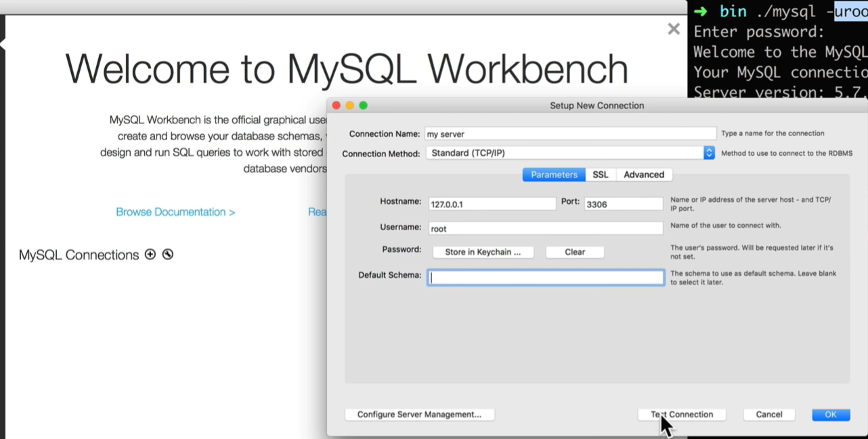Click the red close dialog button
The height and width of the screenshot is (439, 868).
tap(337, 106)
